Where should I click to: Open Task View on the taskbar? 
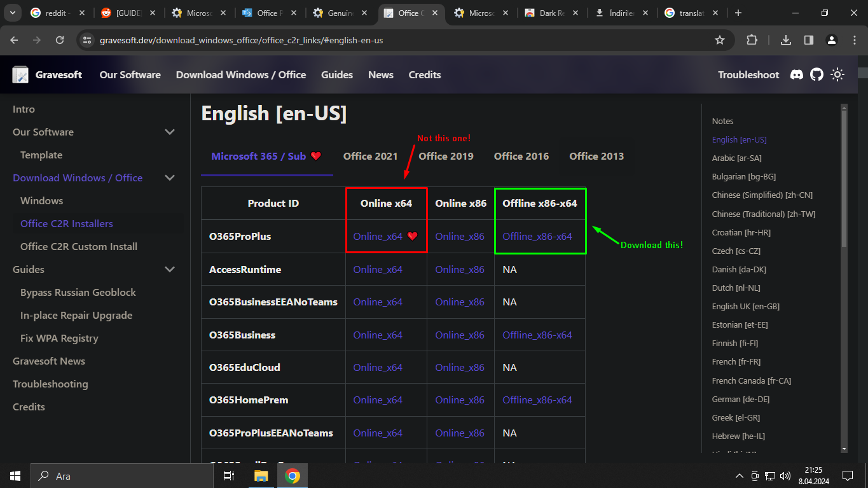coord(229,475)
